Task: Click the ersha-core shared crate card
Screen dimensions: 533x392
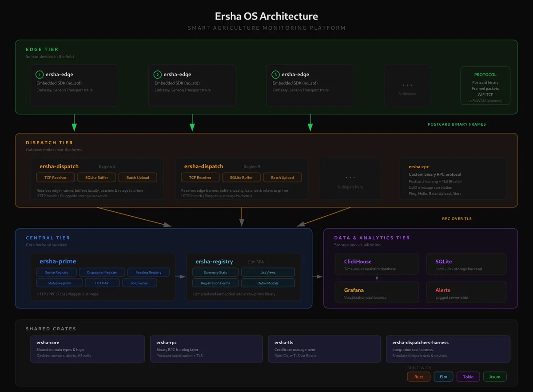Action: (88, 349)
